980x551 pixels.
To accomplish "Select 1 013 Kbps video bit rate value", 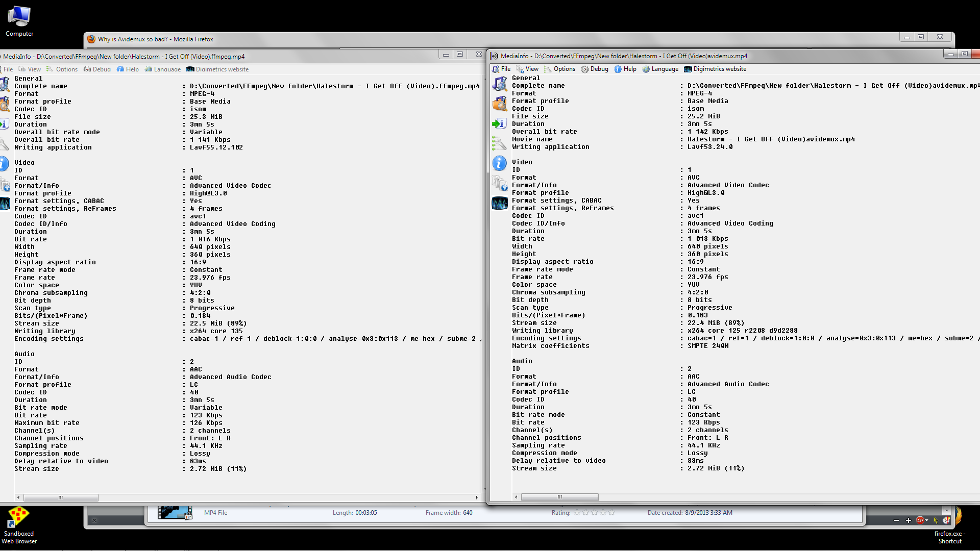I will (708, 239).
